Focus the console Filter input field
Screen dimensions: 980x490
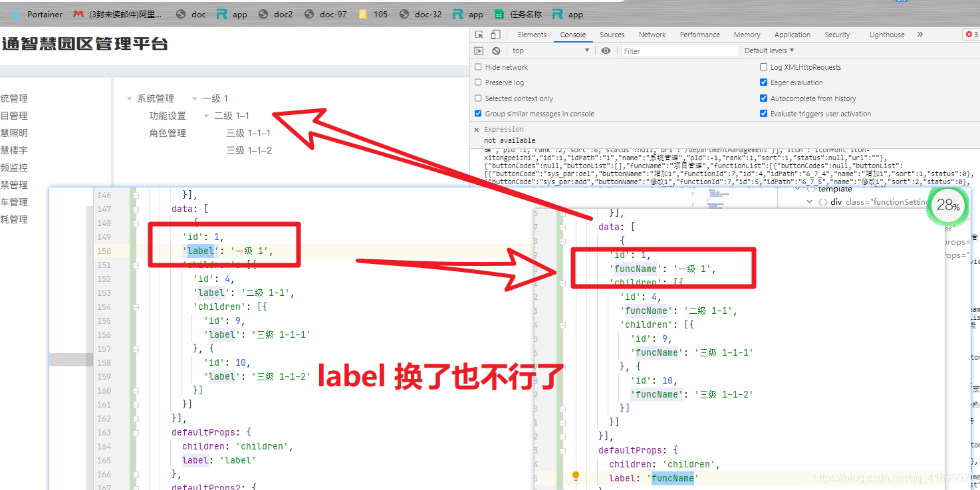click(x=680, y=51)
